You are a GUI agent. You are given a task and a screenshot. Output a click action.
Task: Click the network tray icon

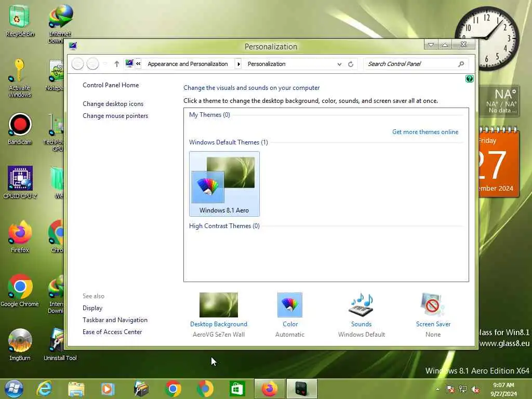pyautogui.click(x=462, y=390)
